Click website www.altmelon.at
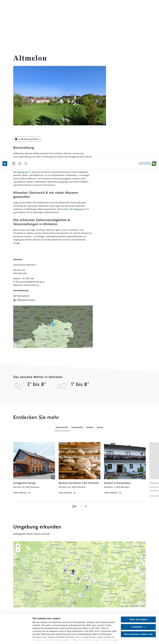This screenshot has height=644, width=159. [31, 285]
